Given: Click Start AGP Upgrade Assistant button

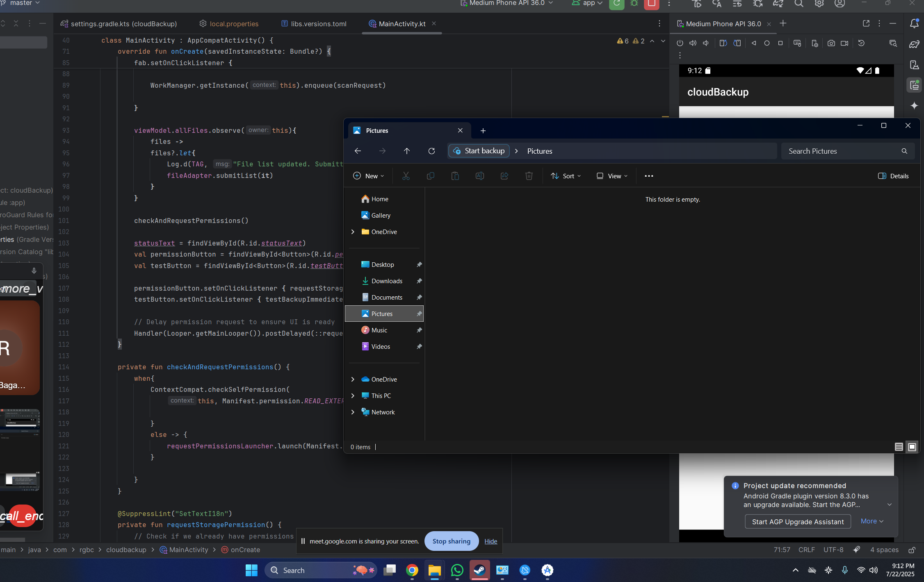Looking at the screenshot, I should tap(798, 522).
